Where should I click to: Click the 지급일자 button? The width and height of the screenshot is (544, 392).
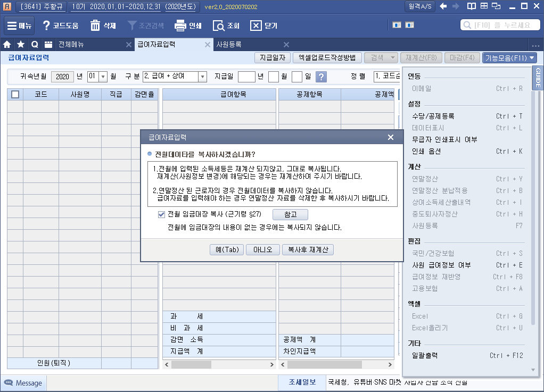(273, 58)
